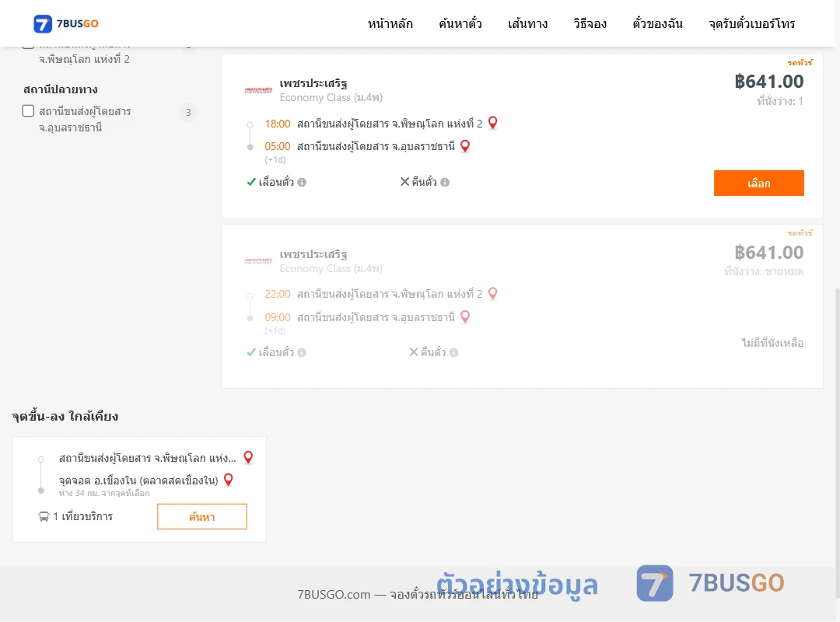840x622 pixels.
Task: Click the bus icon beside 1 เที่ยวบริการ
Action: coord(44,516)
